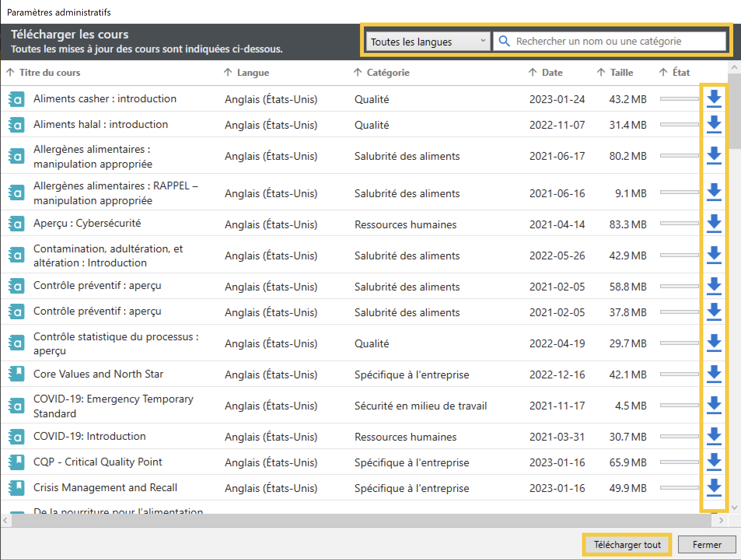Download CQP - Critical Quality Point course
Viewport: 741px width, 560px height.
point(714,462)
